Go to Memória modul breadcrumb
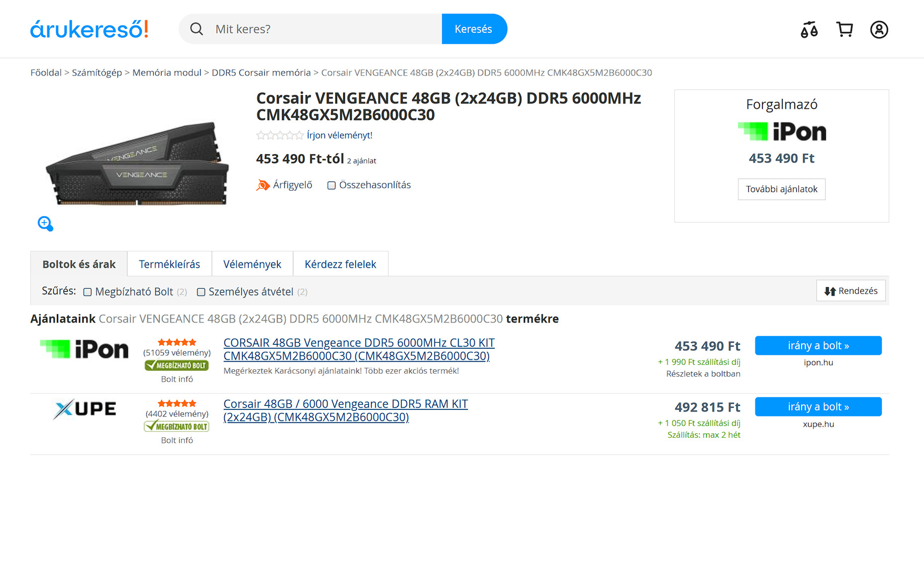Viewport: 924px width, 561px height. 167,73
